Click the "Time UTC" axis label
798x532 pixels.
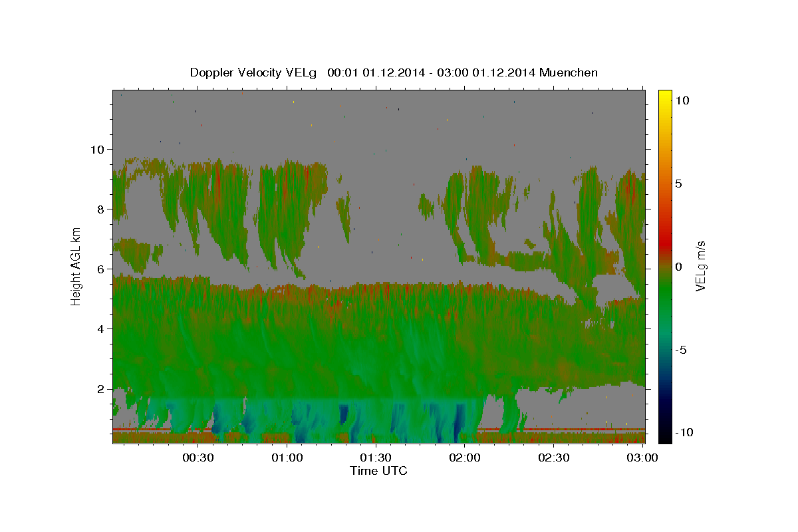378,471
